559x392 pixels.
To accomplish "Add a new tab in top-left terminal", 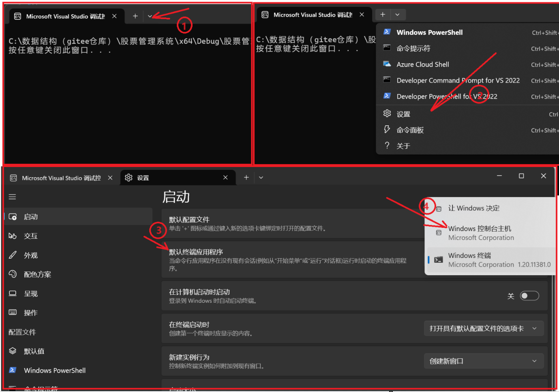I will 135,16.
